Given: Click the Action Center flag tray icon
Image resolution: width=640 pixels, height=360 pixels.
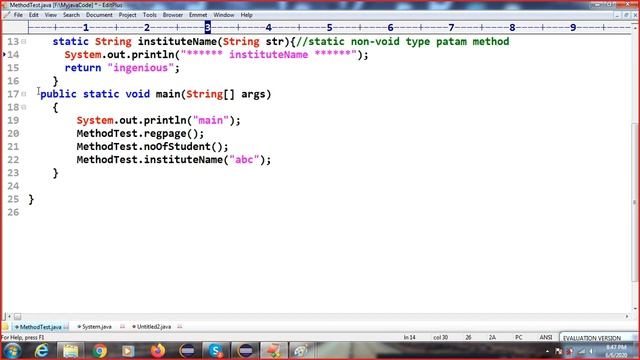Looking at the screenshot, I should pyautogui.click(x=558, y=351).
